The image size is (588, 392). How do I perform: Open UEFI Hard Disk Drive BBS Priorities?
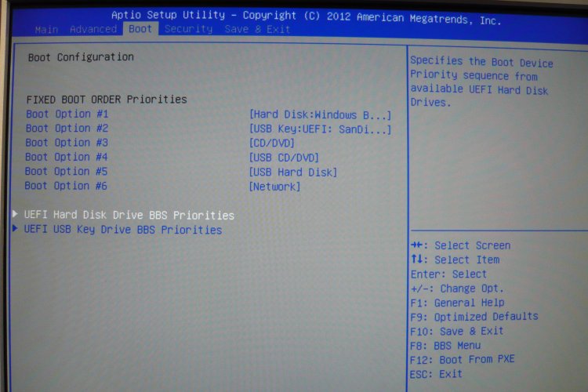pyautogui.click(x=129, y=215)
